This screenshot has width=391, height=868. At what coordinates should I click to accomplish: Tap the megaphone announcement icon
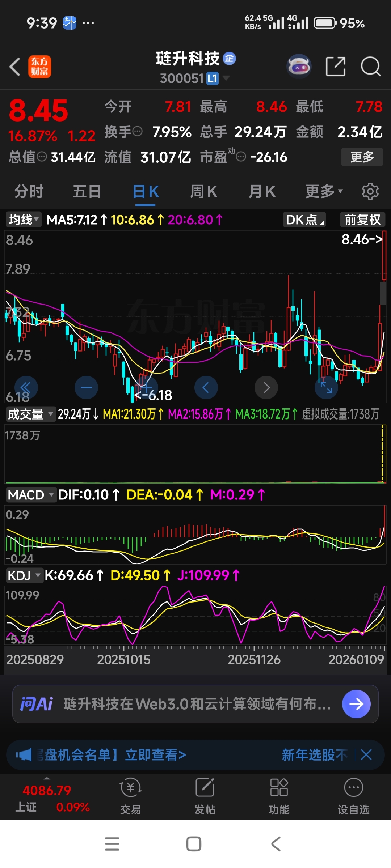point(24,755)
